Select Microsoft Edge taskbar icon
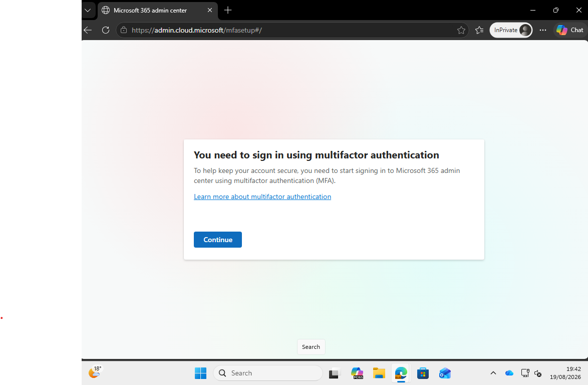 (x=401, y=373)
